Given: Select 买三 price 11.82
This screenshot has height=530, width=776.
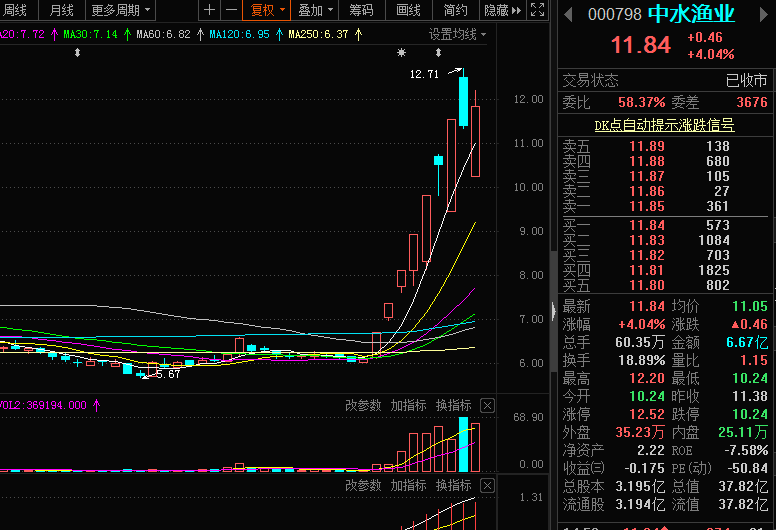Looking at the screenshot, I should pyautogui.click(x=647, y=255).
